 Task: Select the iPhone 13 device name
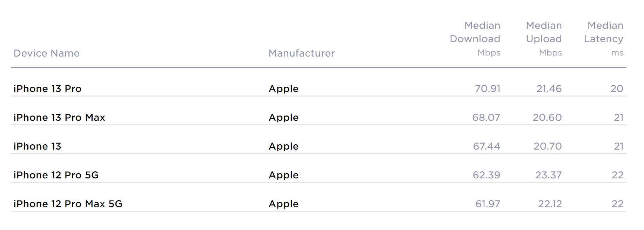(37, 146)
